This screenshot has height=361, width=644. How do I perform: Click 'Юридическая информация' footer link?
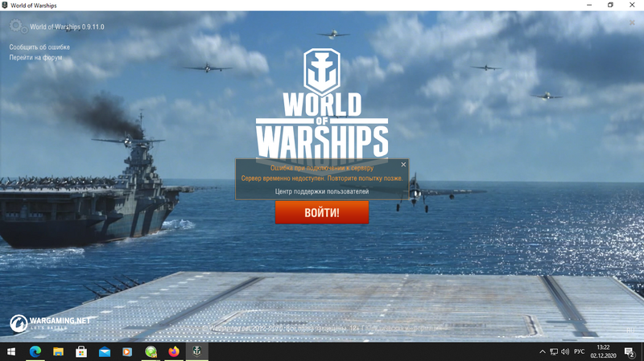tap(403, 328)
